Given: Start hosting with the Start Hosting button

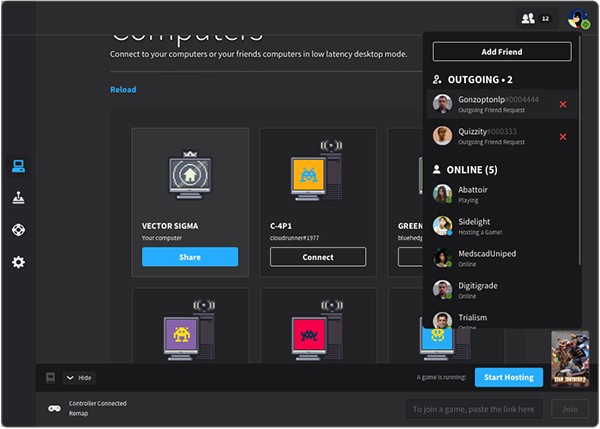Looking at the screenshot, I should 509,377.
